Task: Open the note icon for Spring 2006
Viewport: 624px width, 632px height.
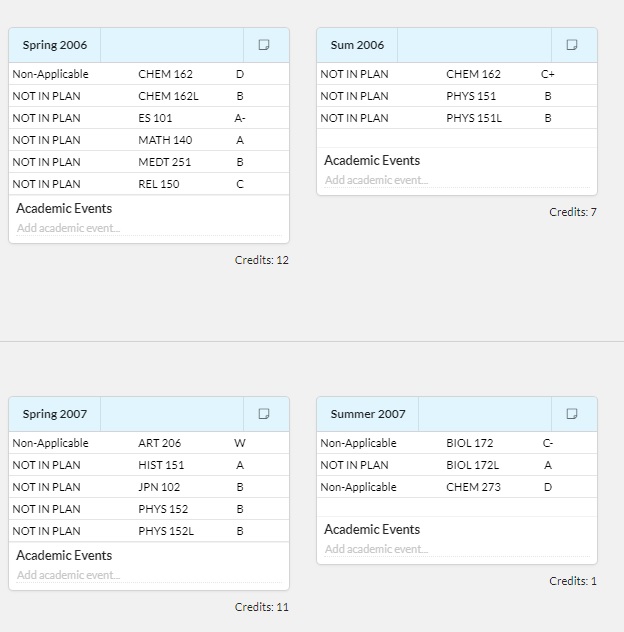Action: click(264, 45)
